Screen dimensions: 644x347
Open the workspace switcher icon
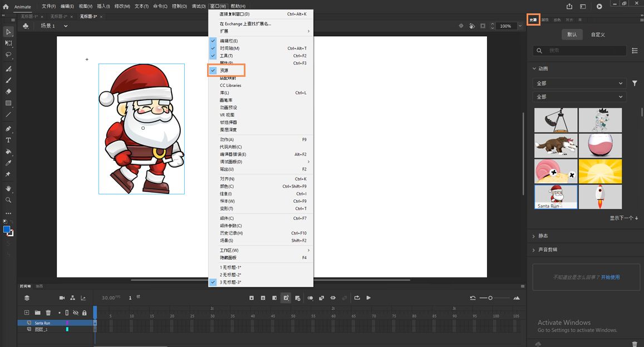tap(583, 6)
